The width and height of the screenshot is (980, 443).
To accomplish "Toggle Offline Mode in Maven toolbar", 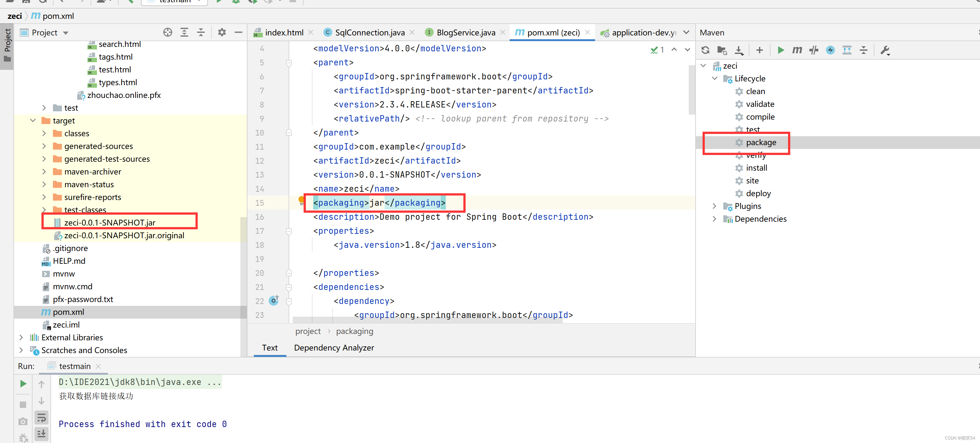I will pos(814,50).
